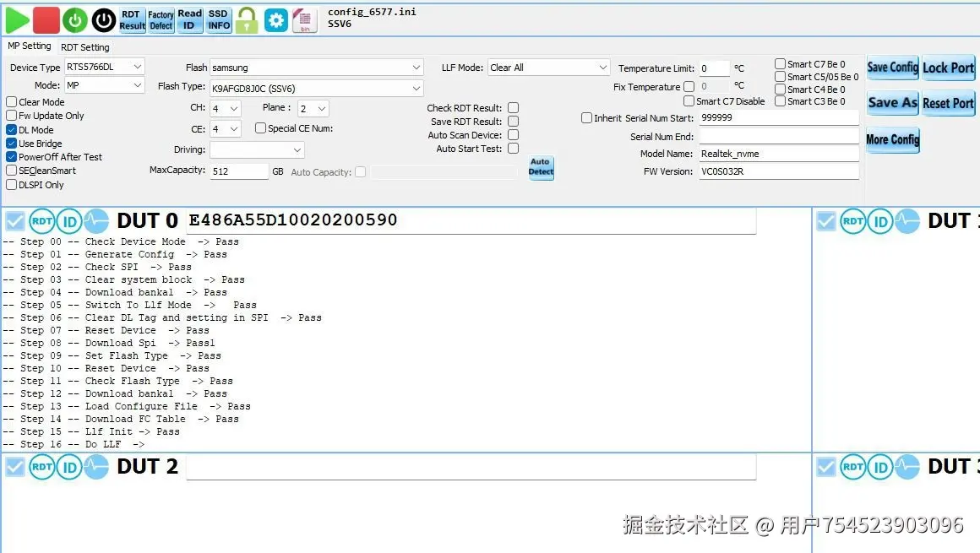The height and width of the screenshot is (553, 980).
Task: Open the Factory Defect toolbar button
Action: coord(161,20)
